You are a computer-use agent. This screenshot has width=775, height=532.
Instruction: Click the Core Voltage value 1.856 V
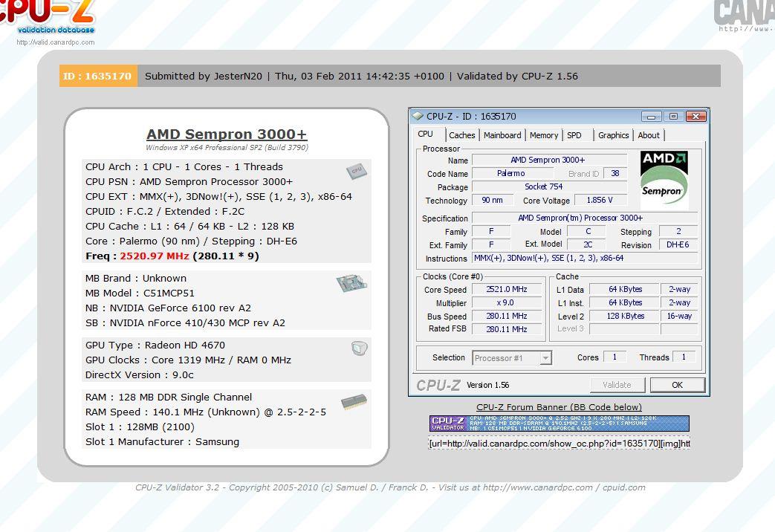point(600,200)
